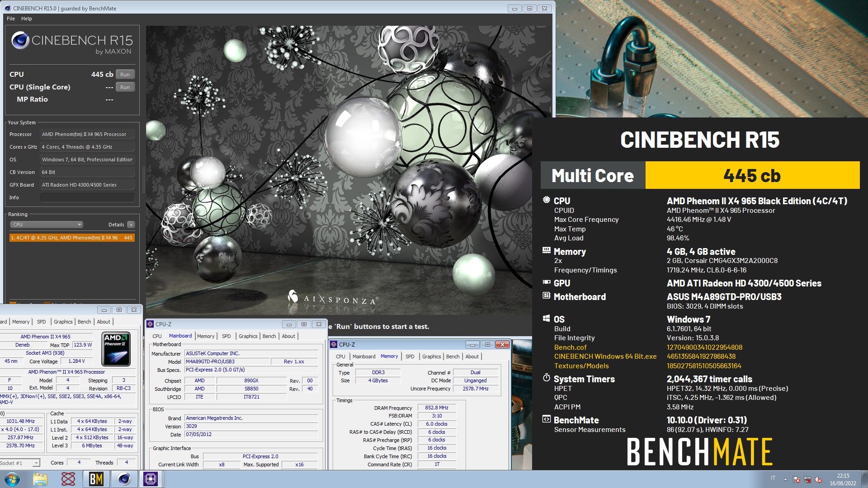Run the CPU multi-core test

(x=125, y=75)
